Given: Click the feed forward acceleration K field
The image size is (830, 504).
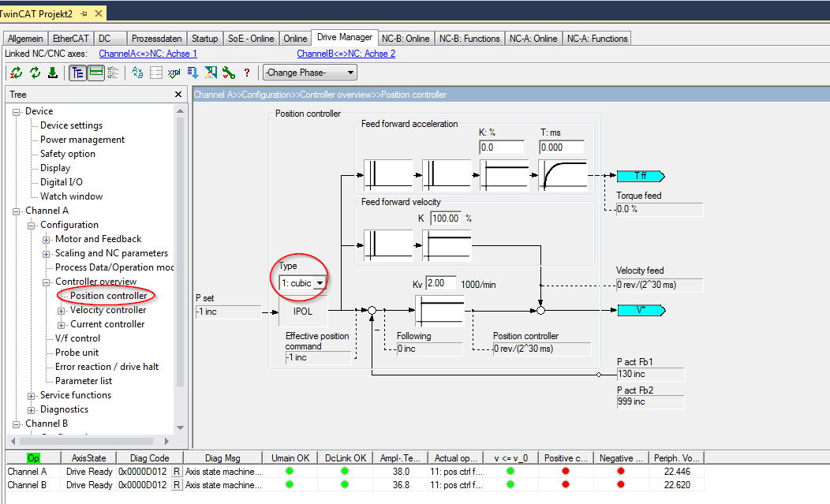Looking at the screenshot, I should [x=502, y=147].
